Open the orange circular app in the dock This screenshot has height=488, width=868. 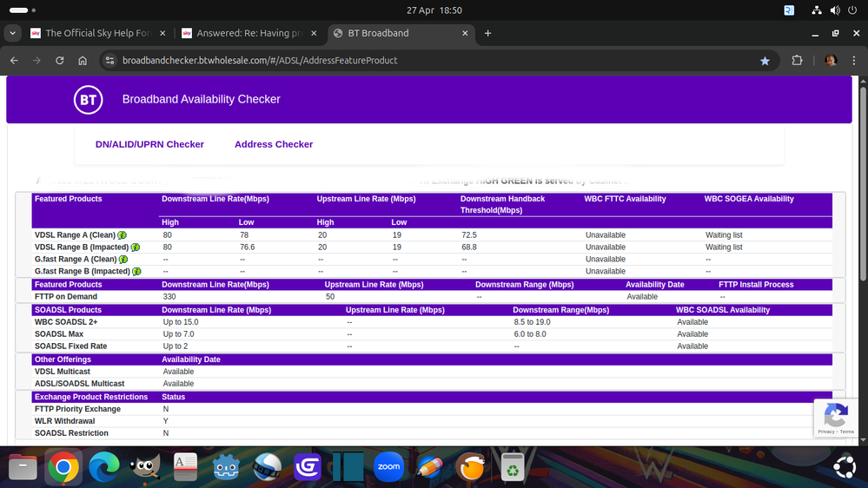(471, 467)
